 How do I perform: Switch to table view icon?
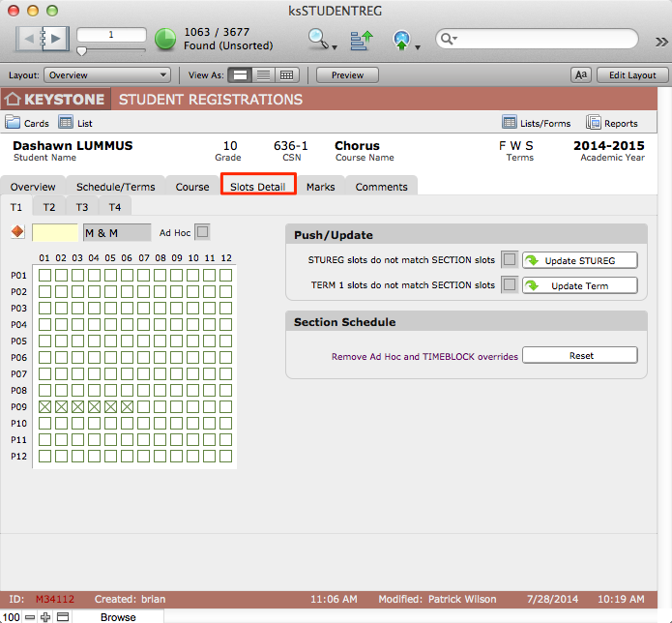tap(286, 75)
